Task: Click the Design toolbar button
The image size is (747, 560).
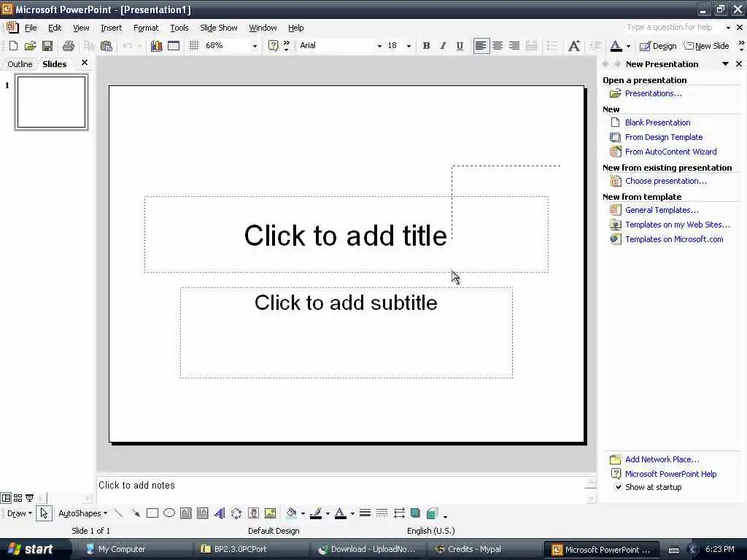Action: coord(658,46)
